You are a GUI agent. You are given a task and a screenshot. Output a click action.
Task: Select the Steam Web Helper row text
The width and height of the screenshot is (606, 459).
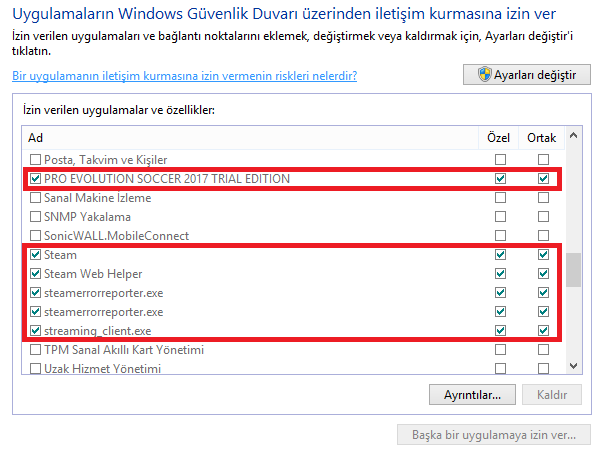coord(93,274)
